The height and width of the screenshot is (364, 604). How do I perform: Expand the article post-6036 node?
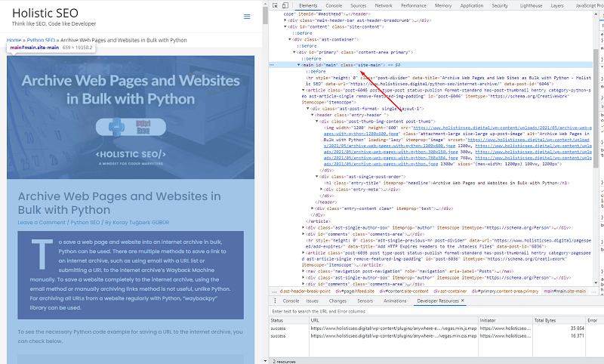(304, 253)
